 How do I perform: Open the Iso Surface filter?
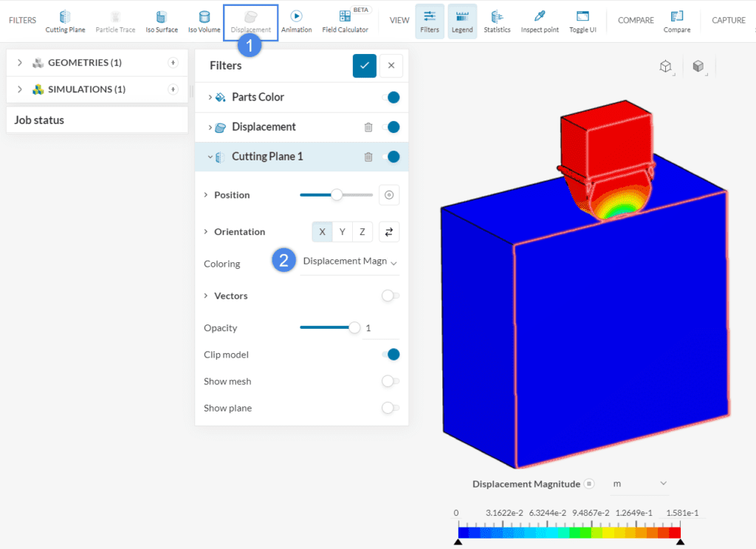click(x=161, y=21)
